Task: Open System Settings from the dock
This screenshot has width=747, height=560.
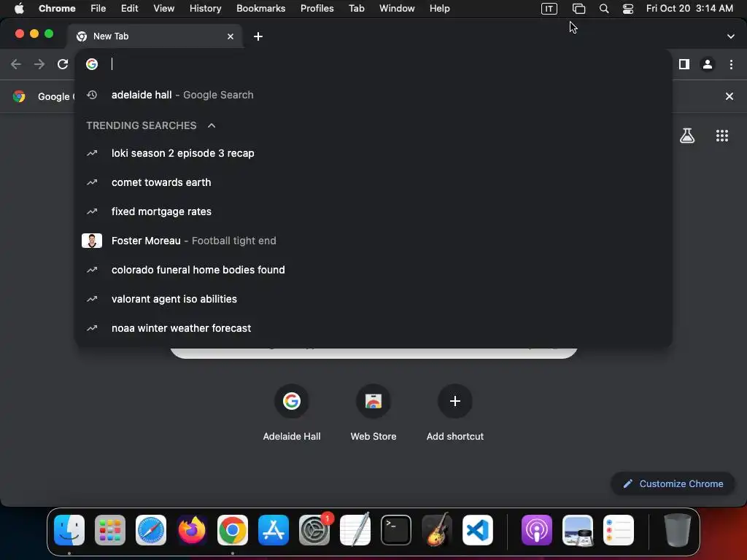Action: point(314,530)
